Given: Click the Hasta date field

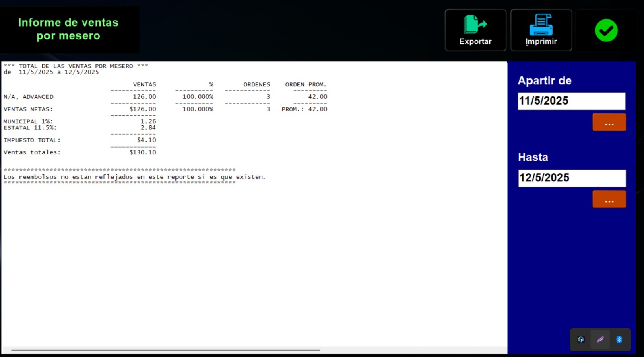Looking at the screenshot, I should [x=572, y=178].
